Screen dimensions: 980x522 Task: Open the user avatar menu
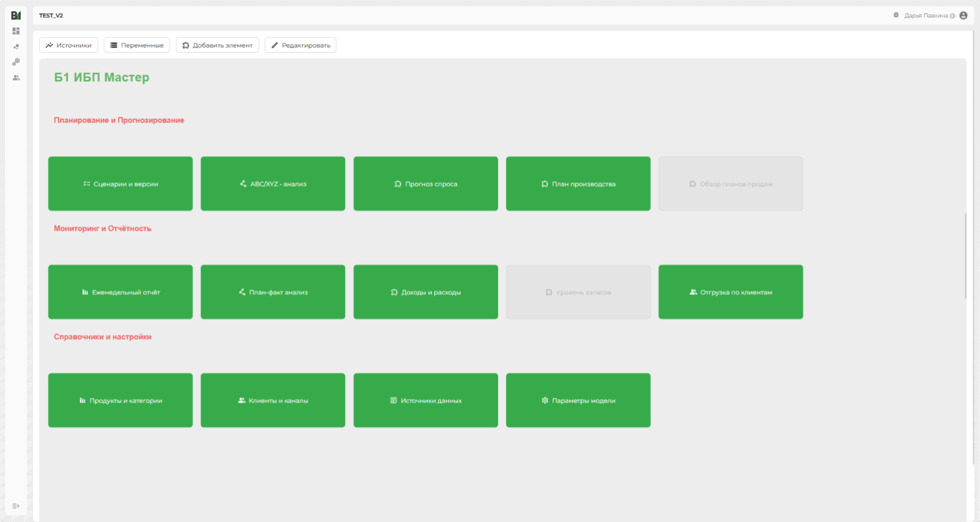click(963, 16)
